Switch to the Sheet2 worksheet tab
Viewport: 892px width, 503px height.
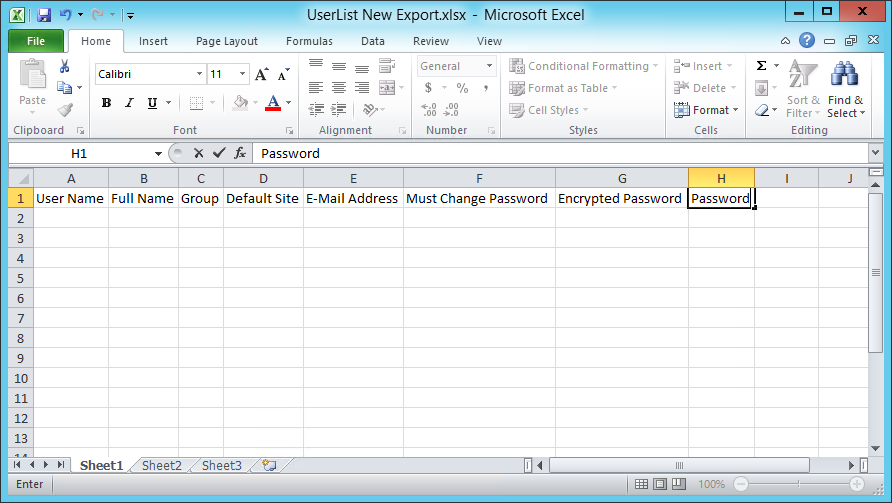[x=161, y=465]
